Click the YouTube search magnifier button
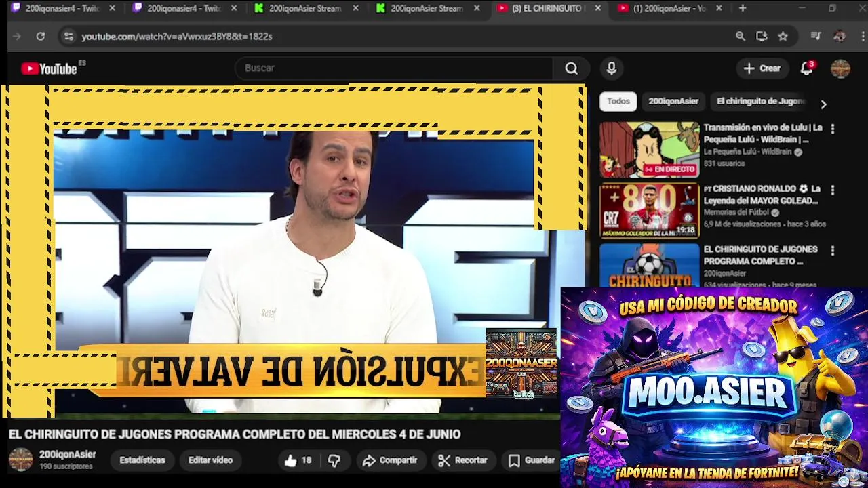Image resolution: width=868 pixels, height=488 pixels. coord(572,68)
